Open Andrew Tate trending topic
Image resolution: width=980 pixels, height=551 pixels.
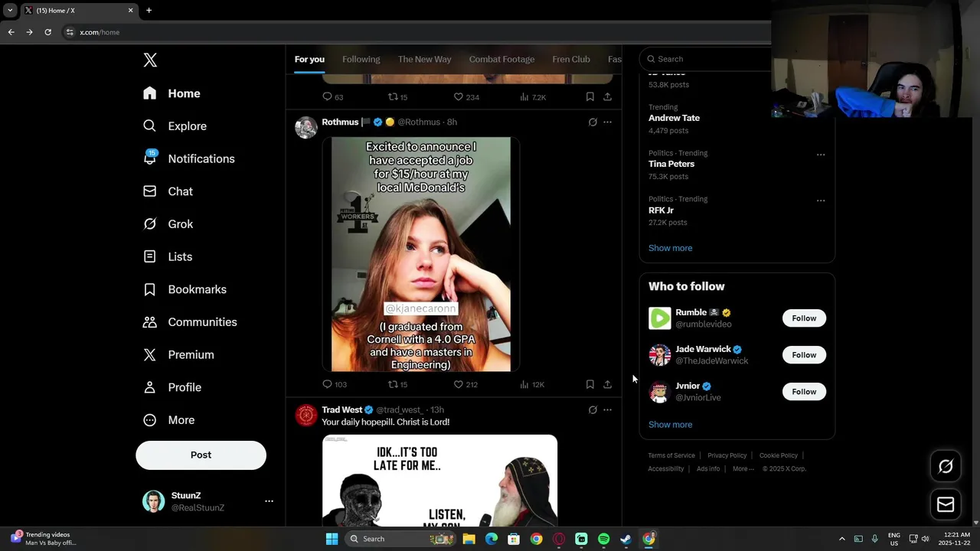pyautogui.click(x=674, y=118)
